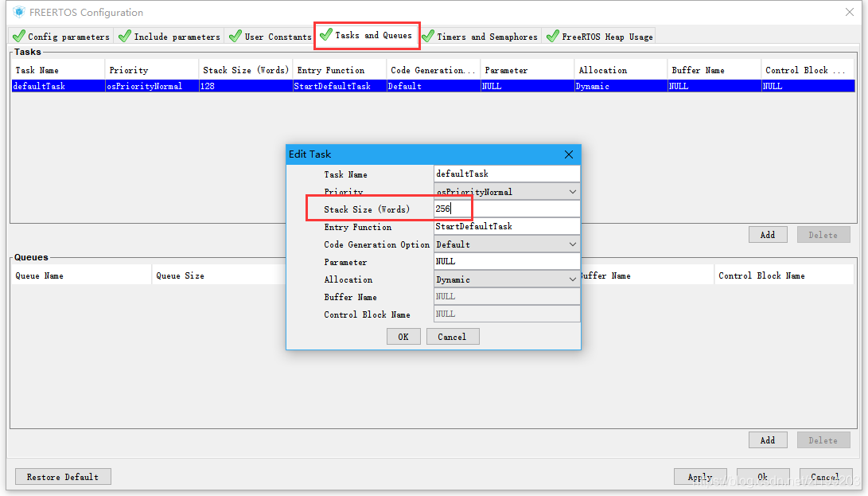Click Delete button in Queues section

[x=823, y=440]
